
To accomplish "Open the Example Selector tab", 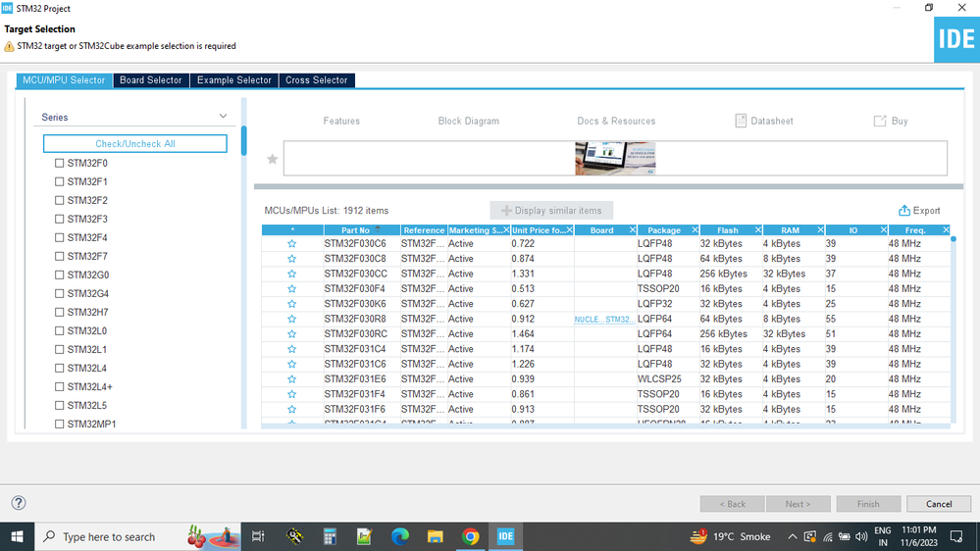I will pos(234,80).
